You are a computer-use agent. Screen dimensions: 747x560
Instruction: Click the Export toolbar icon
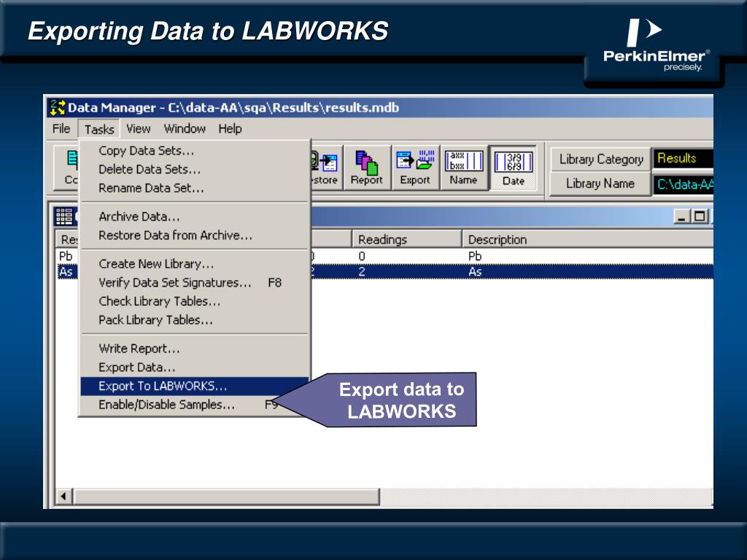click(415, 168)
